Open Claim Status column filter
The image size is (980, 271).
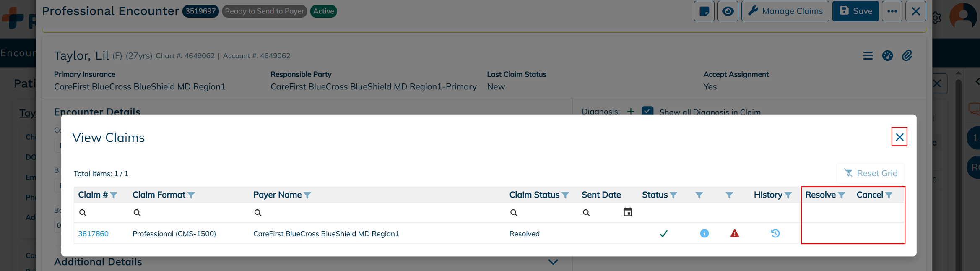(x=565, y=195)
